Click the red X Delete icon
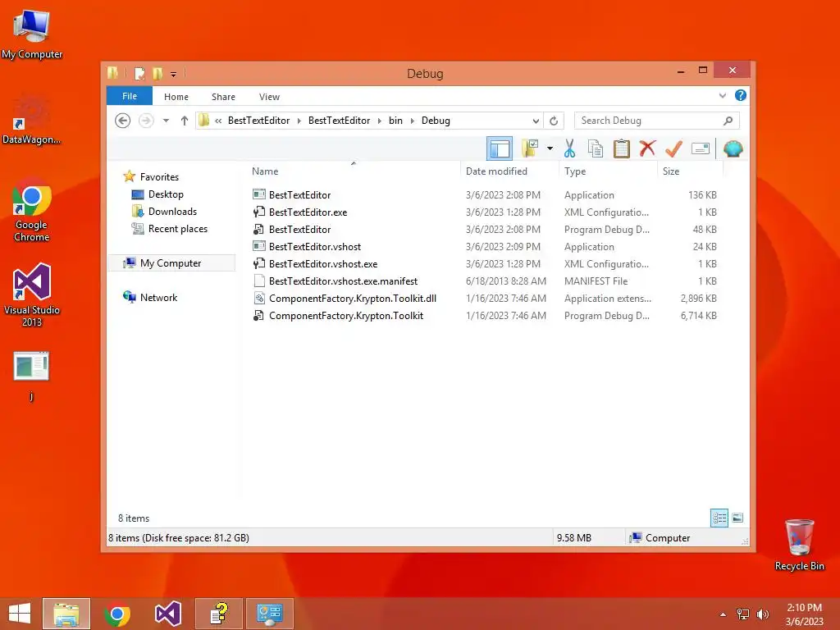840x630 pixels. tap(647, 148)
